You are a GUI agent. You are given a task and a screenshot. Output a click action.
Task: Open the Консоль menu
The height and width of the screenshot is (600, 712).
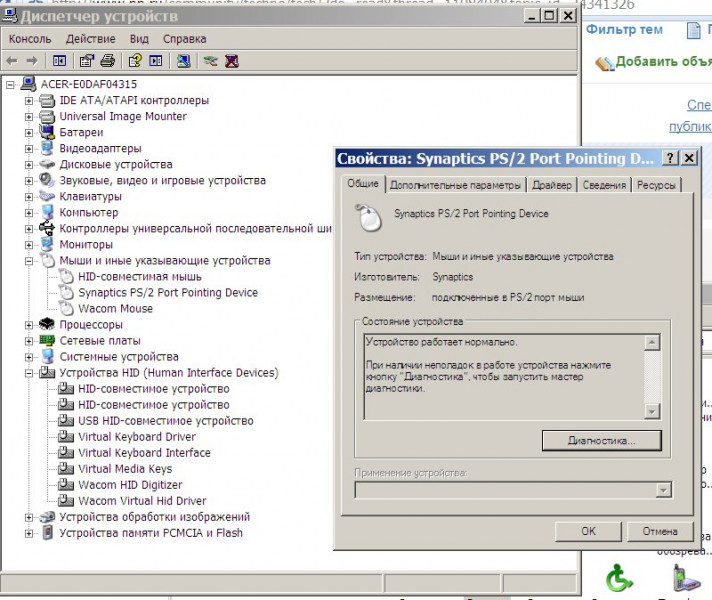pos(30,39)
